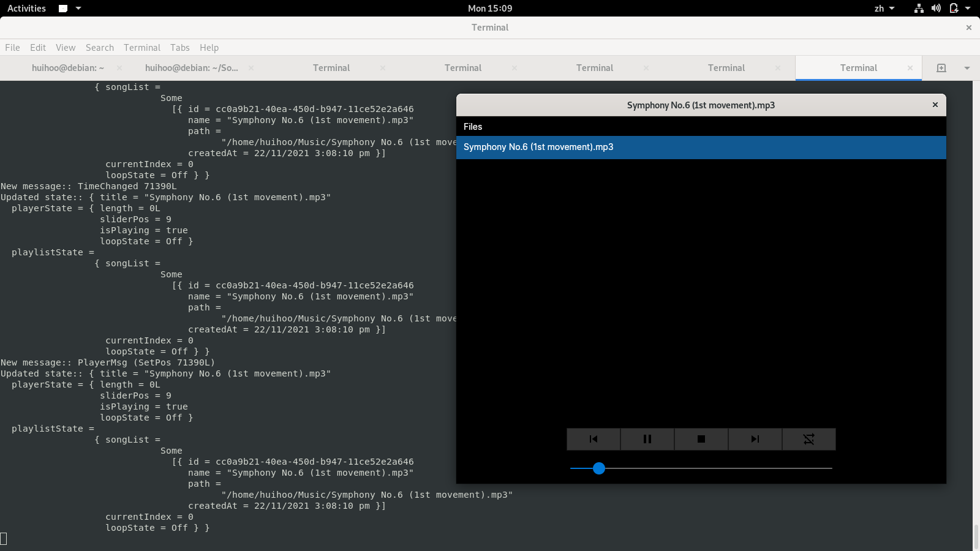Viewport: 980px width, 551px height.
Task: Open the clock showing Mon 15:09
Action: tap(489, 9)
